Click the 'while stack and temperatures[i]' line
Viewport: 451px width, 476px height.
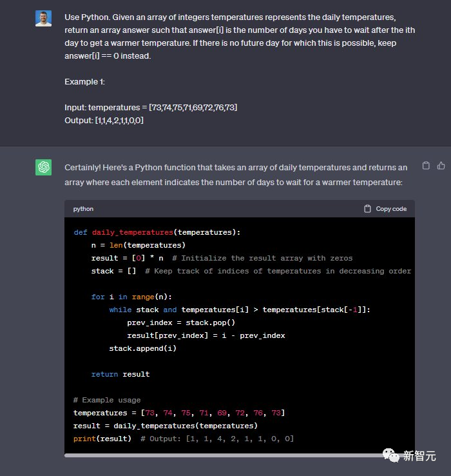240,310
